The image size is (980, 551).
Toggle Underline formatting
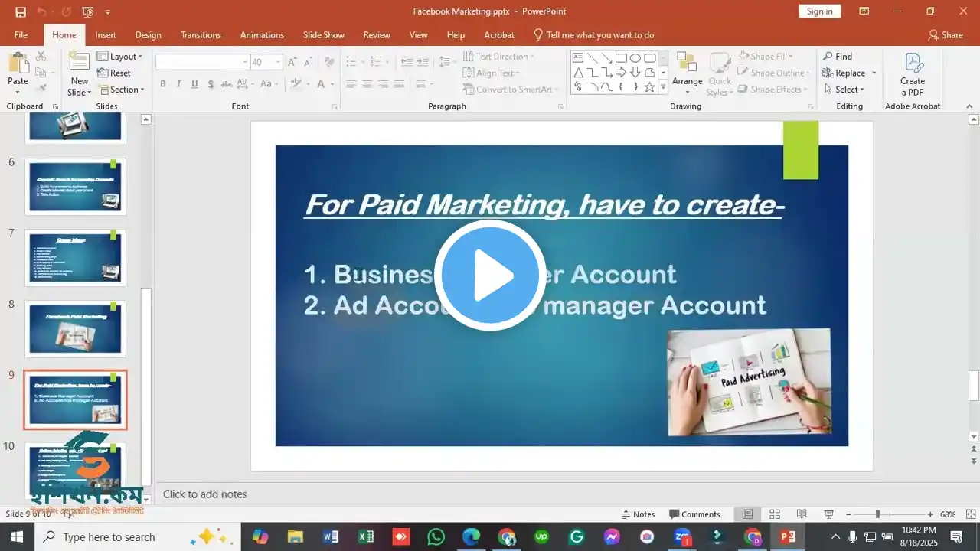(x=194, y=84)
